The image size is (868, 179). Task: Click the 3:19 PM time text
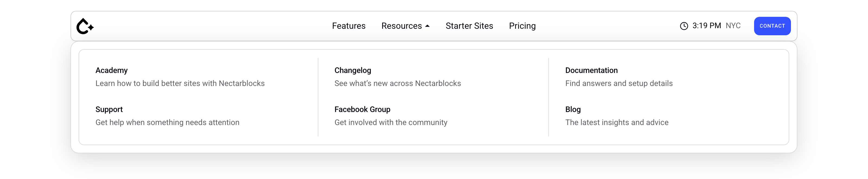coord(706,25)
